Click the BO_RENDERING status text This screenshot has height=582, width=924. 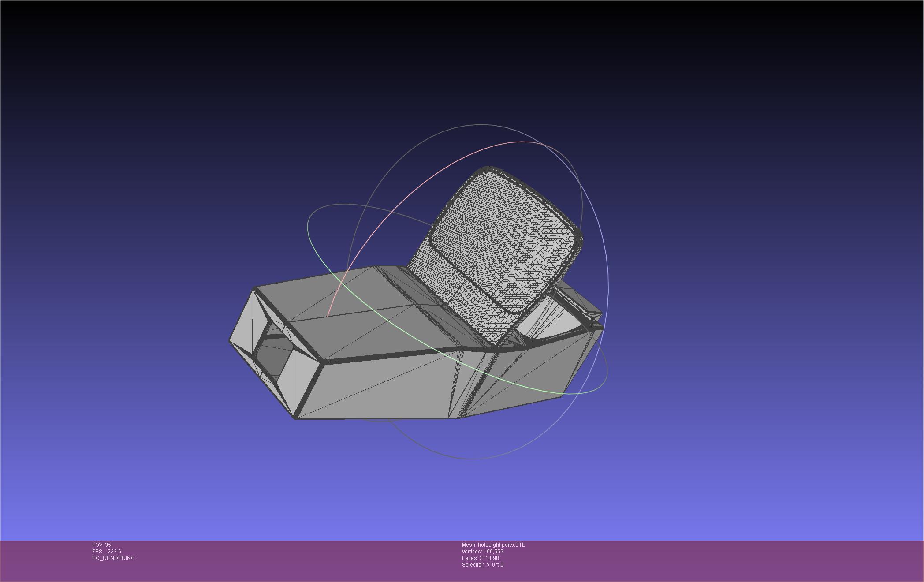point(113,558)
